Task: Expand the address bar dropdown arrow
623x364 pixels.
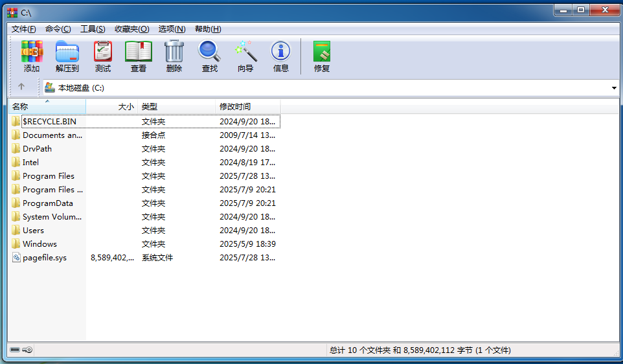Action: (614, 88)
